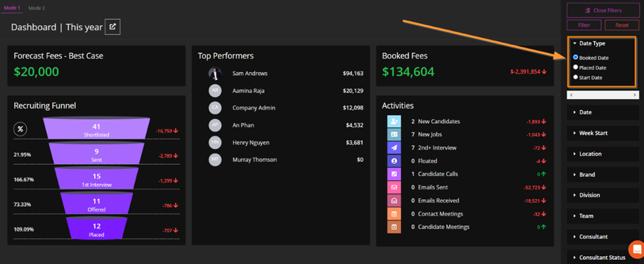Click the export icon next to Dashboard title
Viewport: 644px width, 264px height.
112,27
